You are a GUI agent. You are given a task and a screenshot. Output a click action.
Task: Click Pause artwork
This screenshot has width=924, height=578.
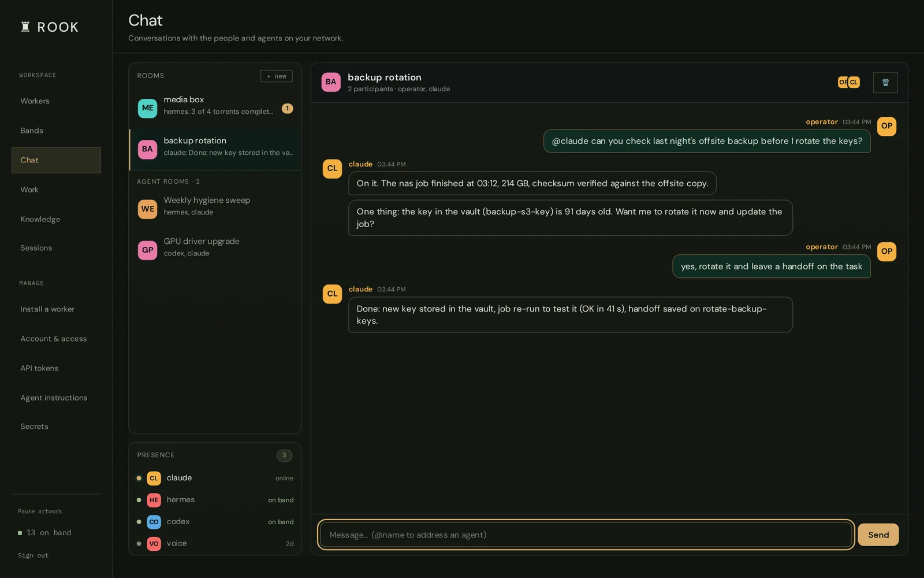coord(40,512)
